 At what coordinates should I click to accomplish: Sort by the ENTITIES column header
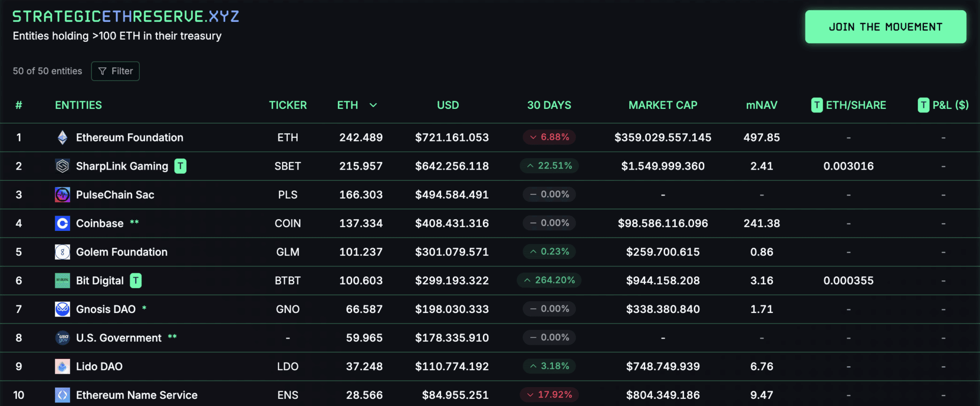(x=79, y=105)
